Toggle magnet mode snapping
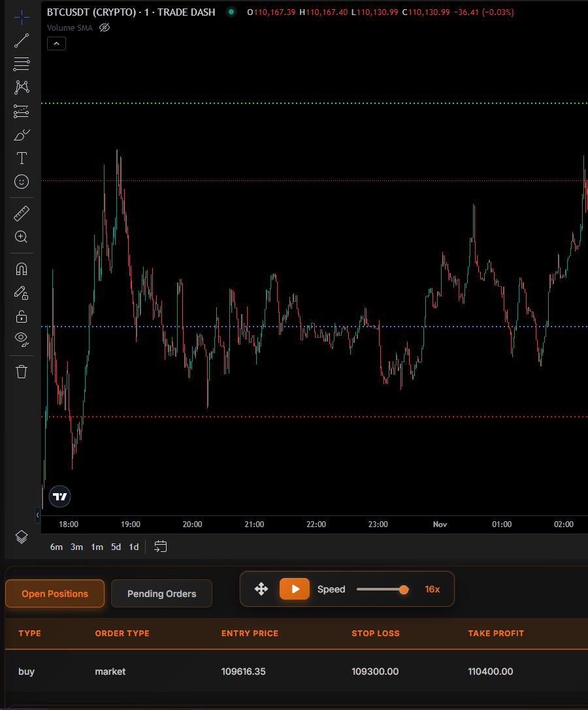Screen dimensions: 588x710 22,269
